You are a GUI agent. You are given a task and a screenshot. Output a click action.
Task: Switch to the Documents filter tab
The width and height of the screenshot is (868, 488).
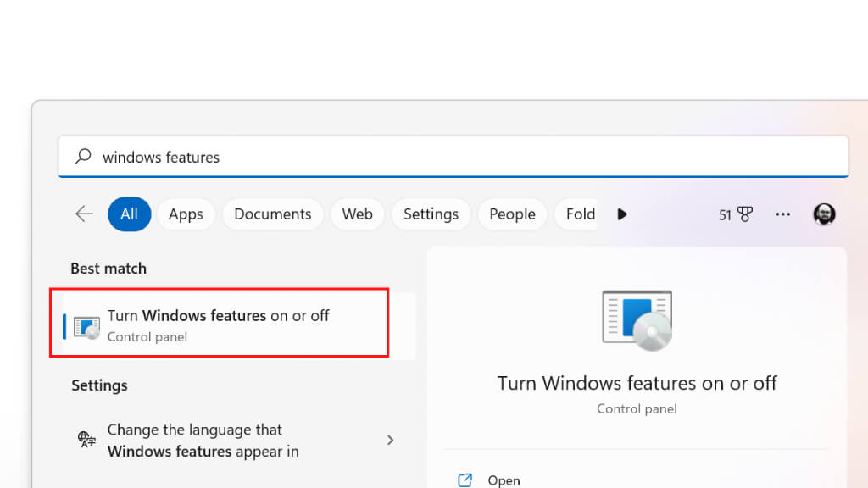pos(273,214)
